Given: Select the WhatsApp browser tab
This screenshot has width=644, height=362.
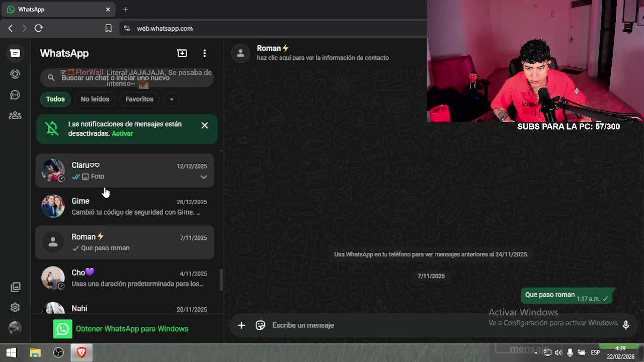Looking at the screenshot, I should [59, 10].
